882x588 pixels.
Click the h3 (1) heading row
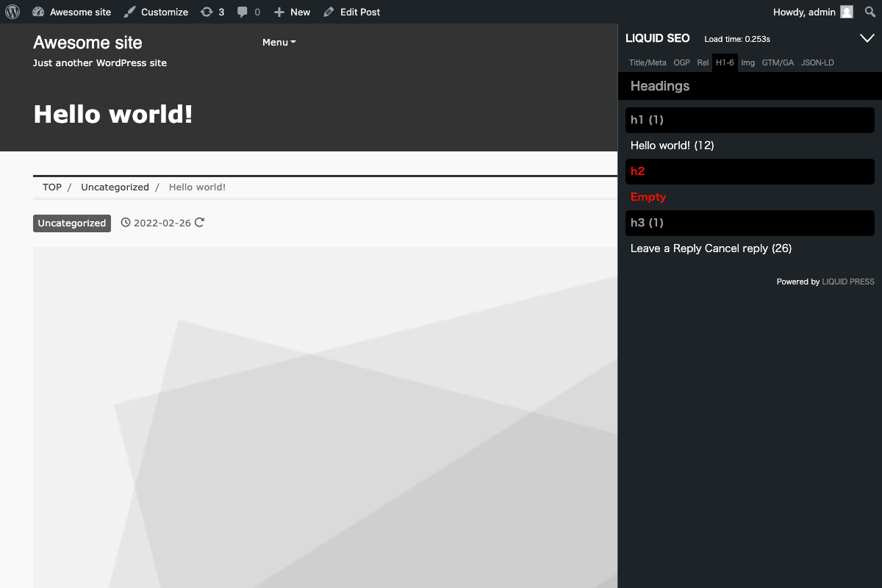[x=750, y=223]
